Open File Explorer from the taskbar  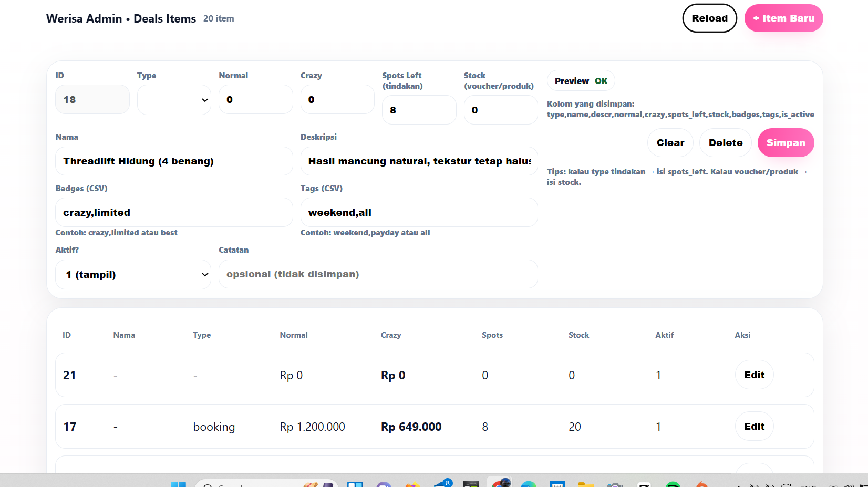(x=586, y=484)
